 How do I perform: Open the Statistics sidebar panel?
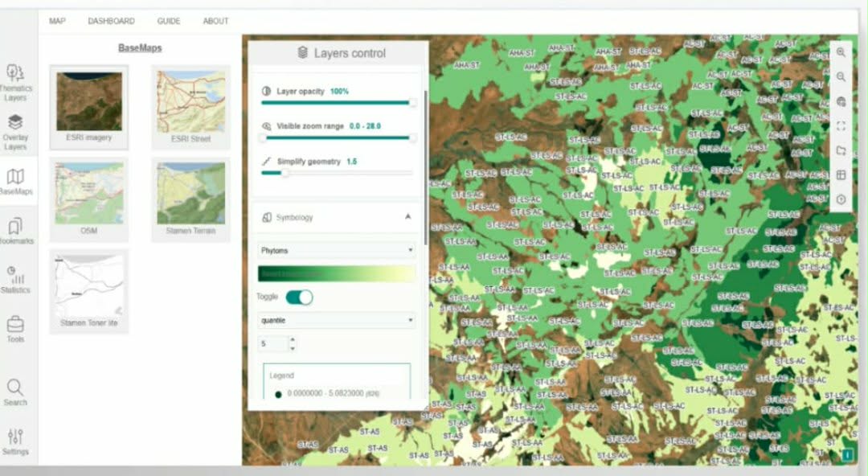pos(15,279)
